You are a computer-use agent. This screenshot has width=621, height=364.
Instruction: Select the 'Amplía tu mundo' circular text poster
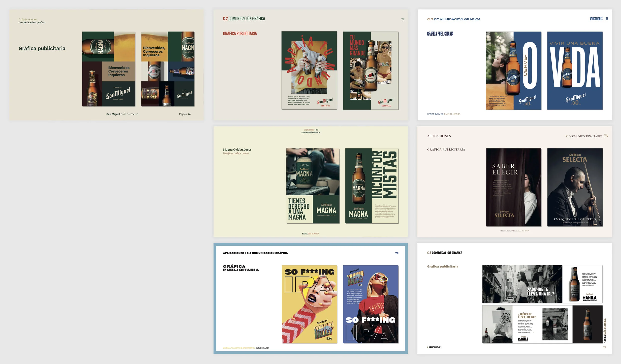pyautogui.click(x=309, y=70)
